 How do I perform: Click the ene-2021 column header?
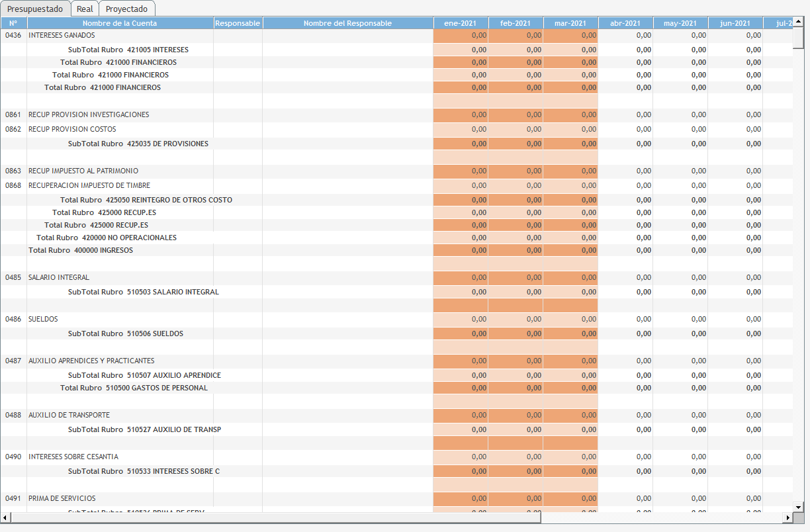click(461, 23)
